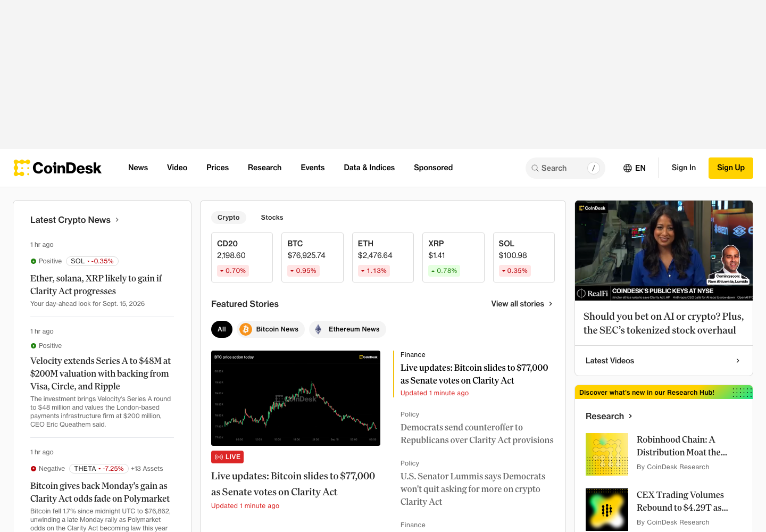Click the Ethereum diamond icon in filters
Viewport: 766px width, 532px height.
[318, 329]
